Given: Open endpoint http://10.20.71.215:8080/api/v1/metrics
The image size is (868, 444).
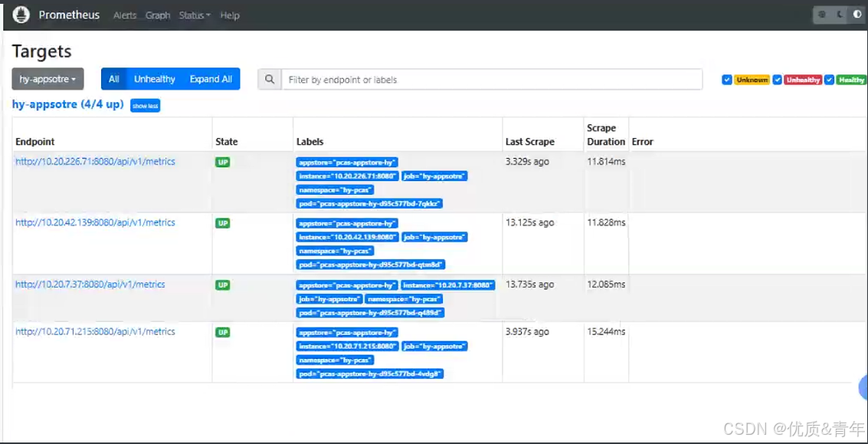Looking at the screenshot, I should (x=95, y=331).
